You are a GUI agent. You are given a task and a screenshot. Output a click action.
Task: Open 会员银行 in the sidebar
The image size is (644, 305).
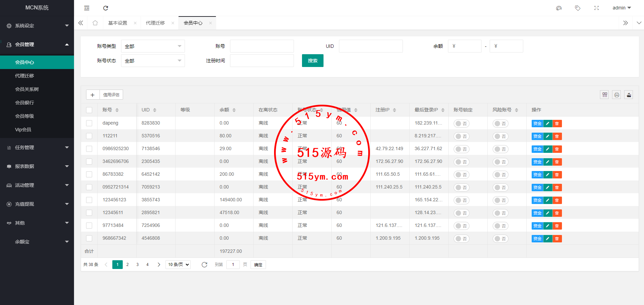(25, 103)
